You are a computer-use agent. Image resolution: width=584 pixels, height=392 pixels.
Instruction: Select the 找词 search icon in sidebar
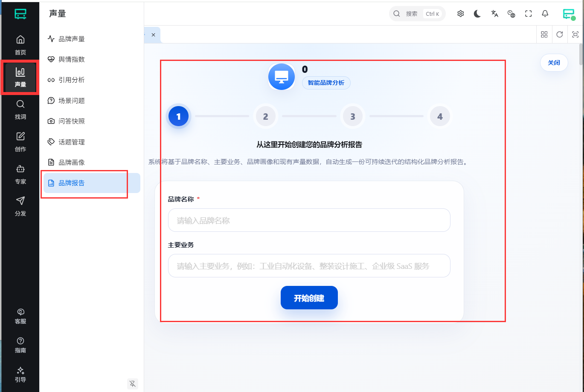coord(20,109)
